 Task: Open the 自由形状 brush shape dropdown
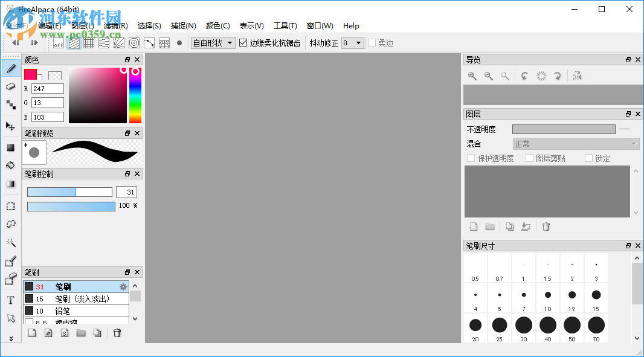click(x=213, y=43)
